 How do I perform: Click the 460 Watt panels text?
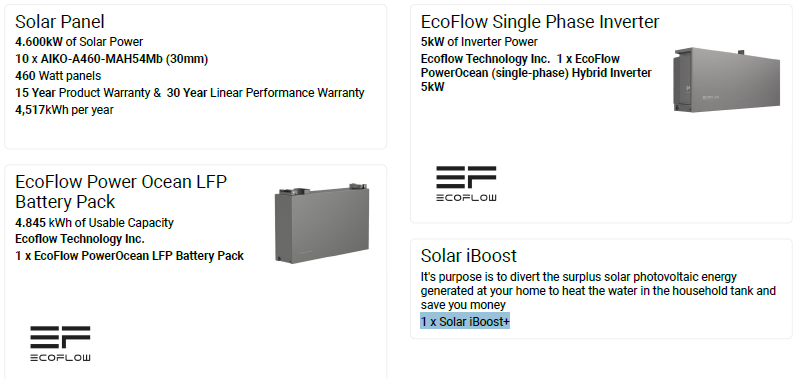click(x=58, y=76)
